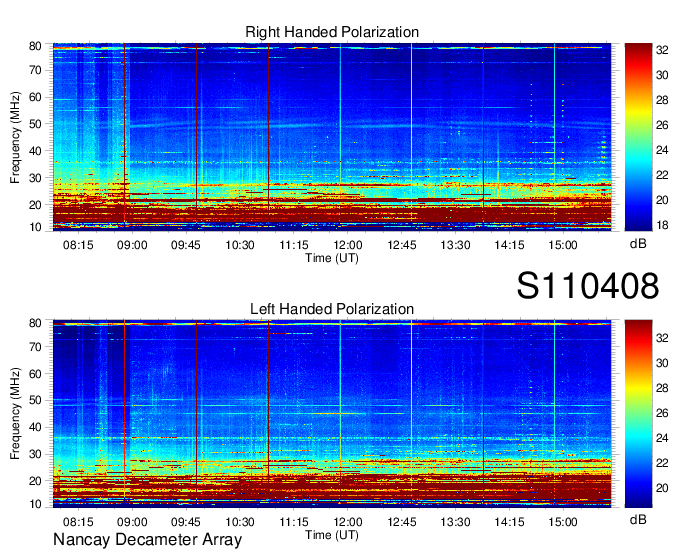Click the bottom spectrogram color scale bar
680x552 pixels.
tap(638, 414)
